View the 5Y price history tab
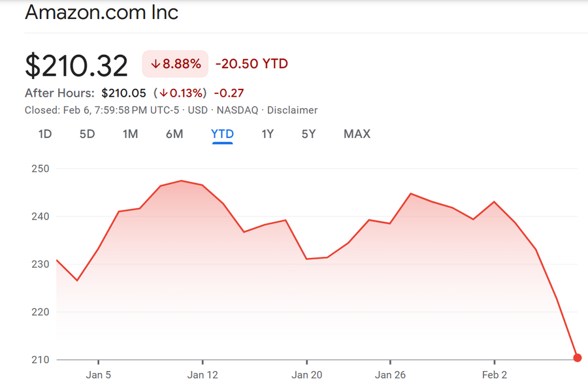This screenshot has width=588, height=392. pyautogui.click(x=308, y=134)
